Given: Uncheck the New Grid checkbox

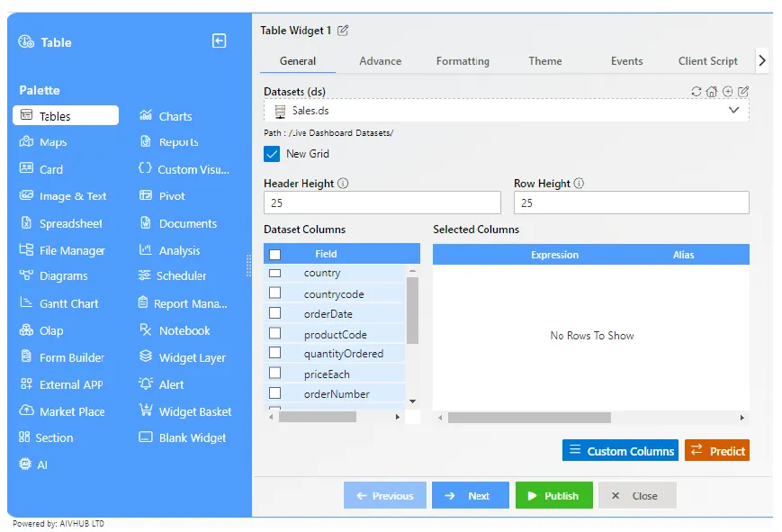Looking at the screenshot, I should tap(272, 154).
